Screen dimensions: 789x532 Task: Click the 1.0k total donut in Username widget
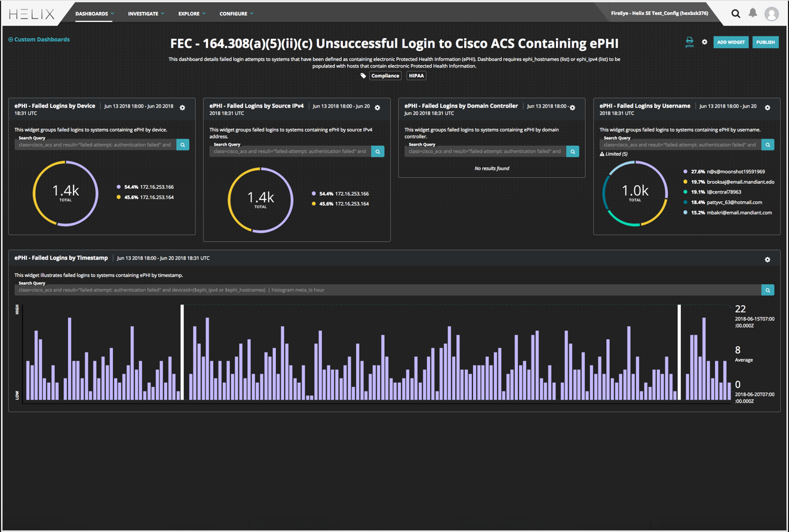tap(635, 193)
